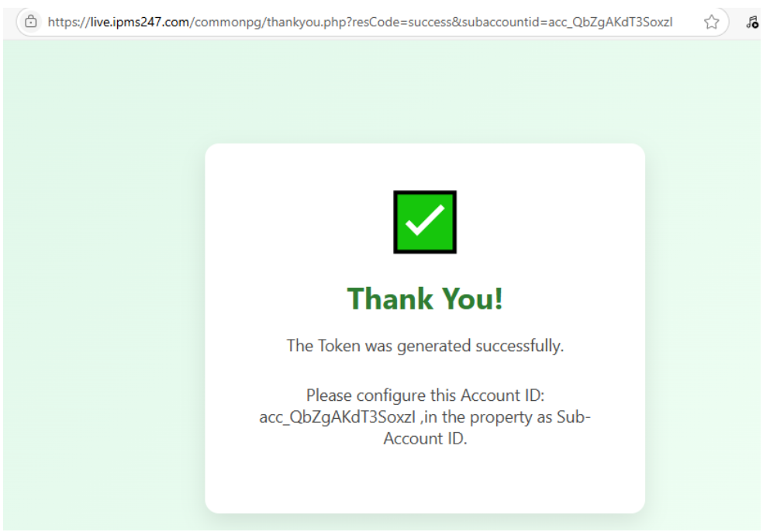Click the live.ipms247.com domain in URL
The width and height of the screenshot is (763, 532).
point(140,22)
